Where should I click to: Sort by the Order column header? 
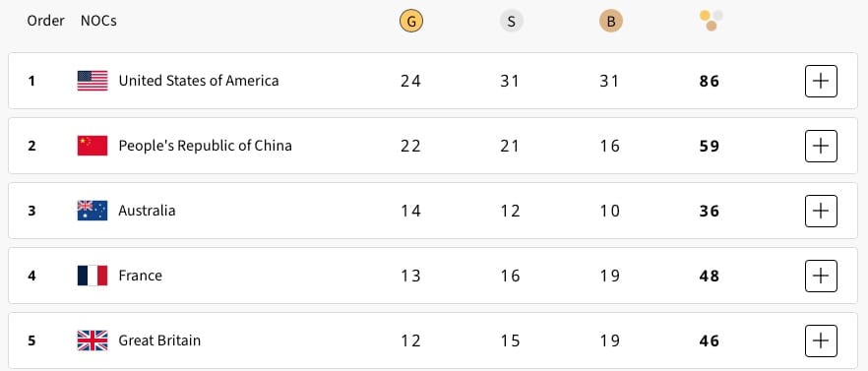(46, 21)
